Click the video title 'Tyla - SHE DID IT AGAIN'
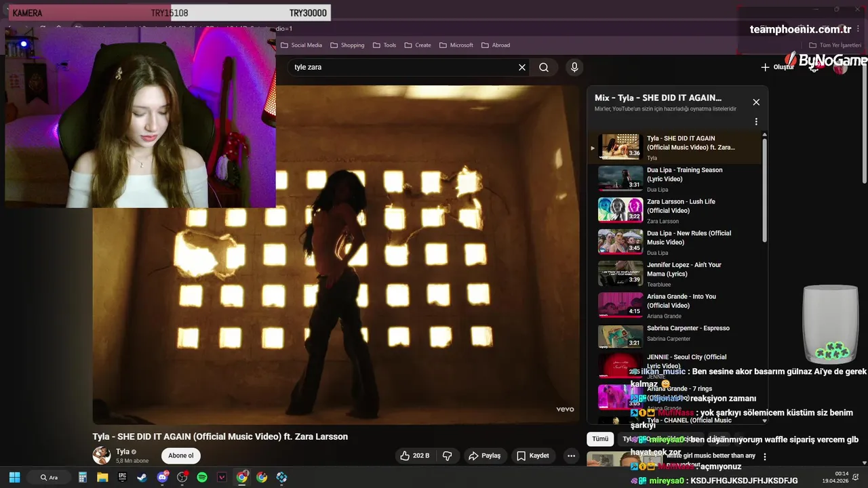This screenshot has height=488, width=868. (x=220, y=436)
